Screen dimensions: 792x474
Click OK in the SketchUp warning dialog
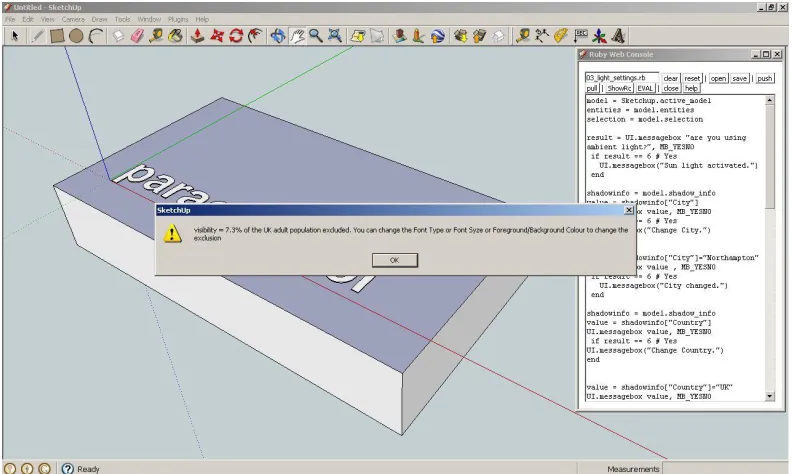pos(394,260)
